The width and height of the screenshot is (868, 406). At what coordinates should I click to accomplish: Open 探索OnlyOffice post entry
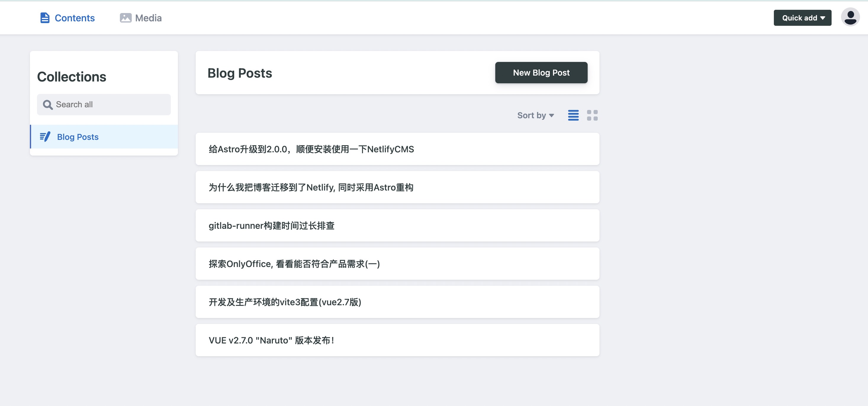tap(397, 264)
